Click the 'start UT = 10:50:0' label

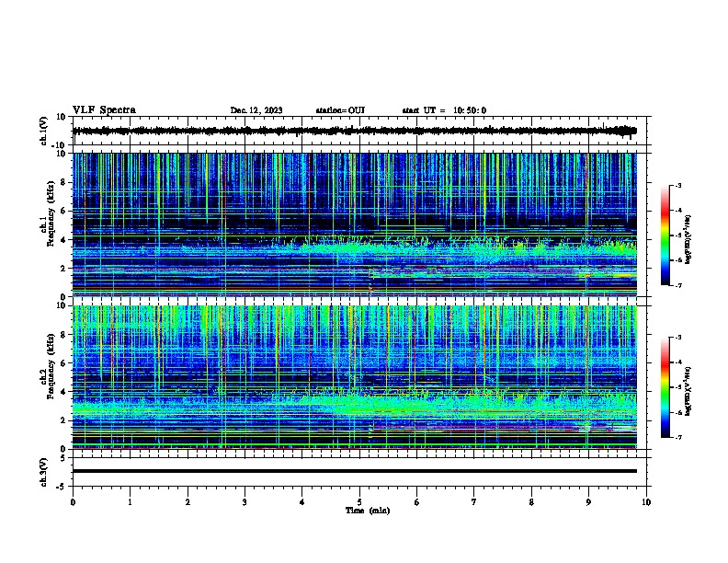point(444,110)
